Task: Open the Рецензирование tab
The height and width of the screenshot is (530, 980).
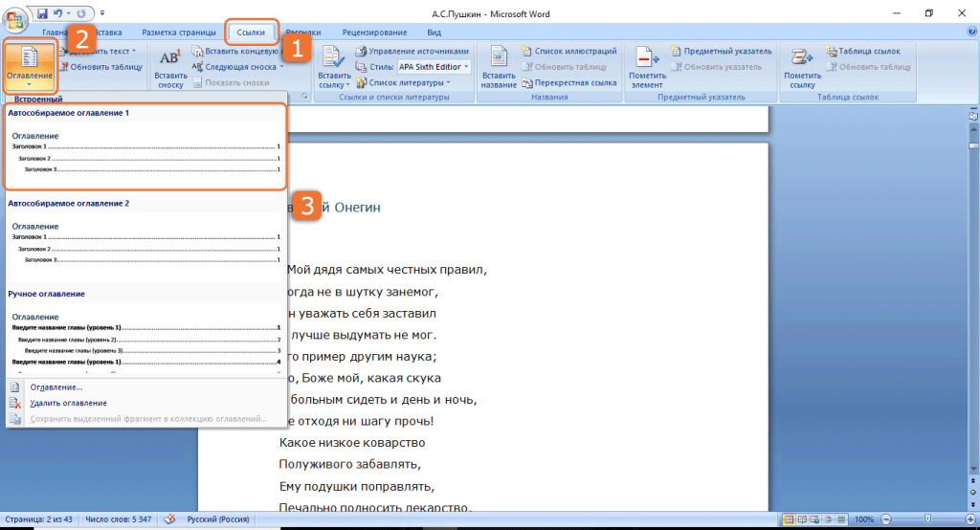Action: (x=374, y=32)
